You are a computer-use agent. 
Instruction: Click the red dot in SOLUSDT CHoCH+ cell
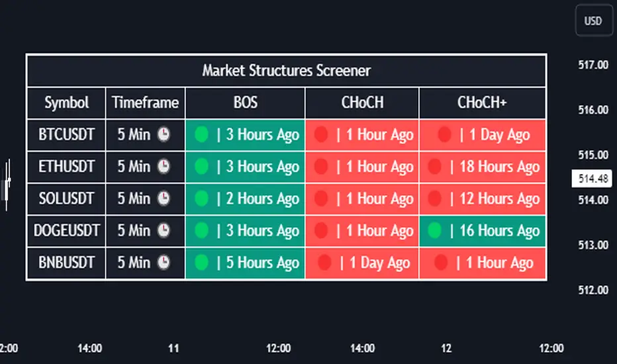pos(434,199)
